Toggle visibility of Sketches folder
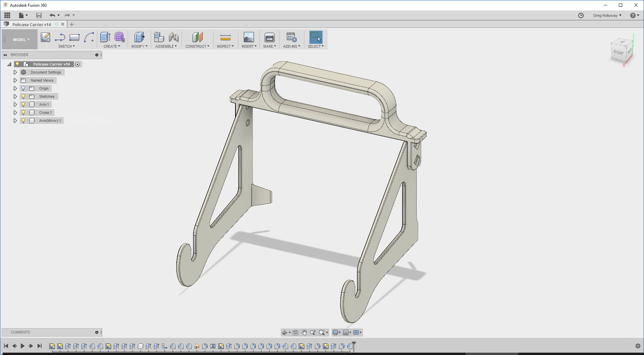Viewport: 644px width, 355px height. click(x=23, y=96)
